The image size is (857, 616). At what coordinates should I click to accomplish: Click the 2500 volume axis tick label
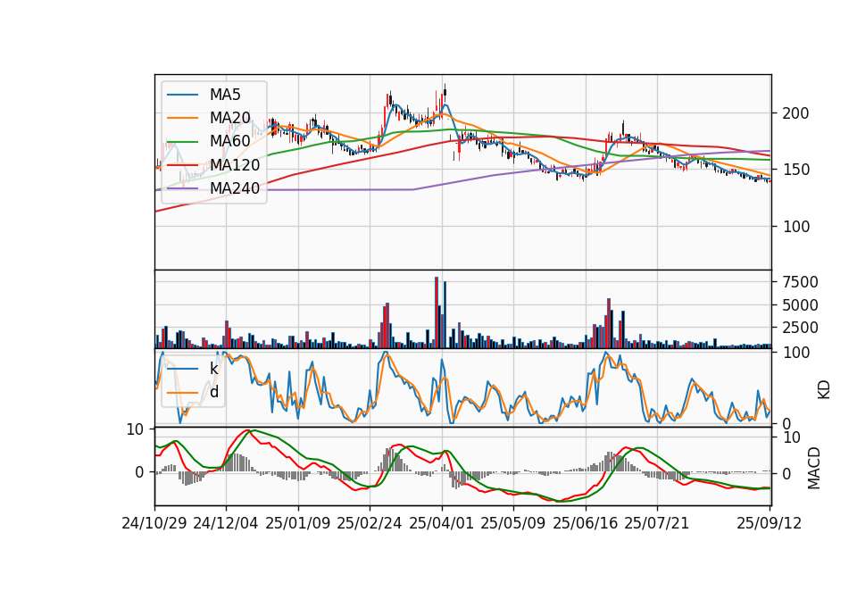(x=800, y=328)
